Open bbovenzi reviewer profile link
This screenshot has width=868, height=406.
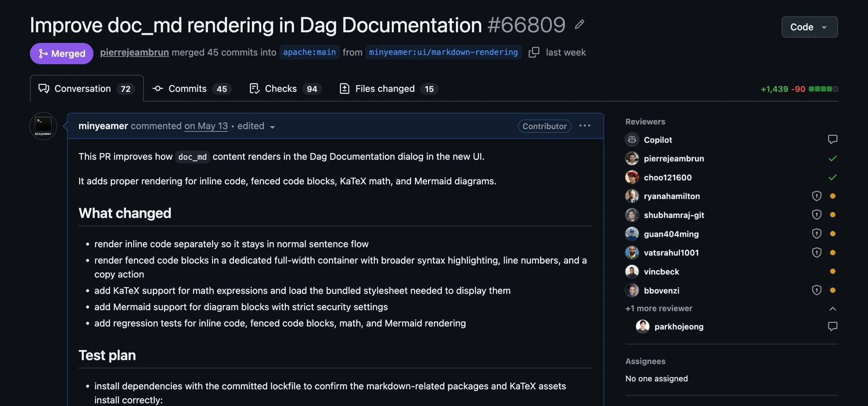coord(661,291)
